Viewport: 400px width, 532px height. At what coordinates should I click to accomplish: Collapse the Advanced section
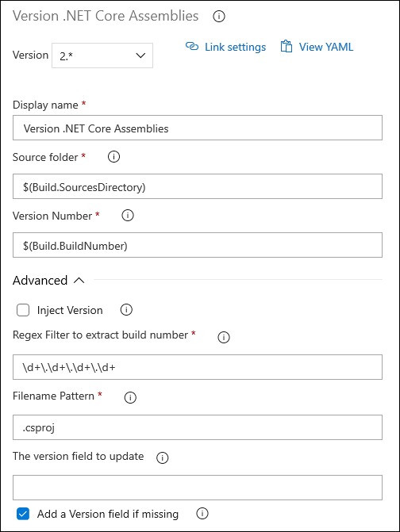click(48, 280)
